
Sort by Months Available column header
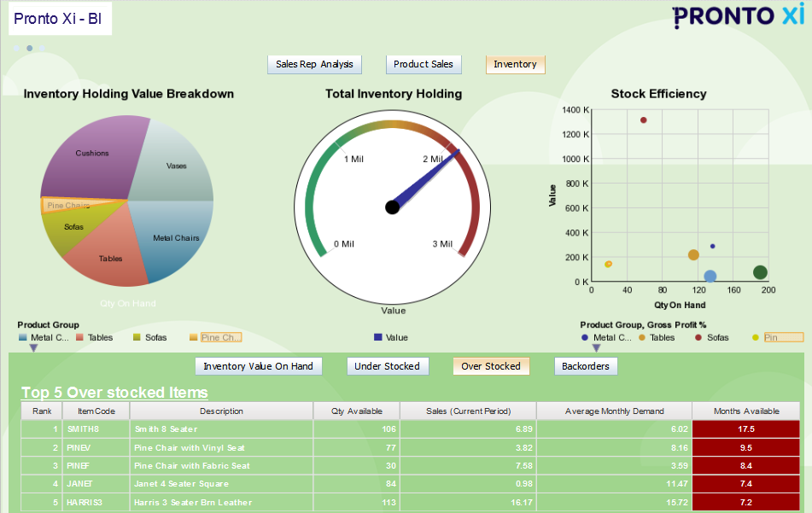747,411
